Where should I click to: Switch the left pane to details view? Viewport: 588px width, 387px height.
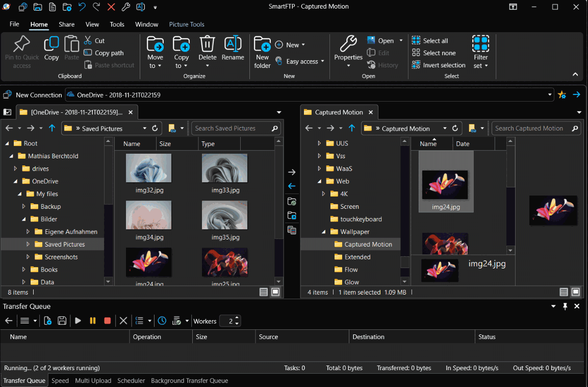pos(264,293)
